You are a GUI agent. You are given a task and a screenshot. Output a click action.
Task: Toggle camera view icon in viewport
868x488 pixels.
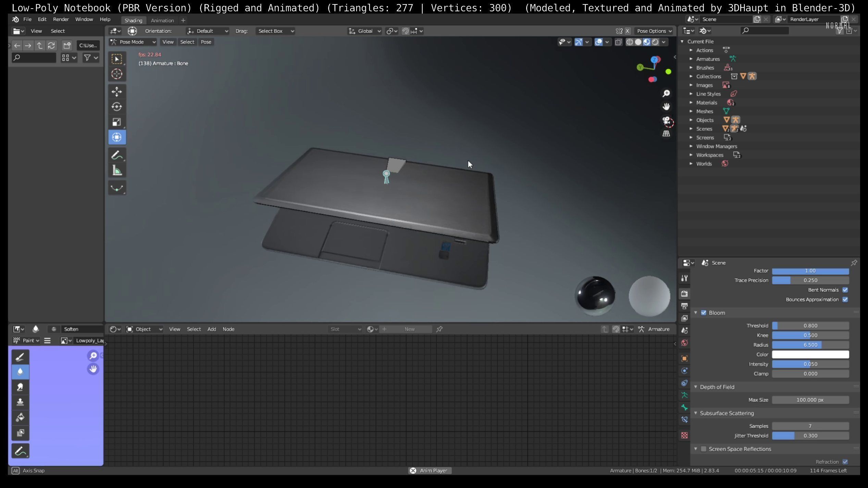click(x=666, y=121)
